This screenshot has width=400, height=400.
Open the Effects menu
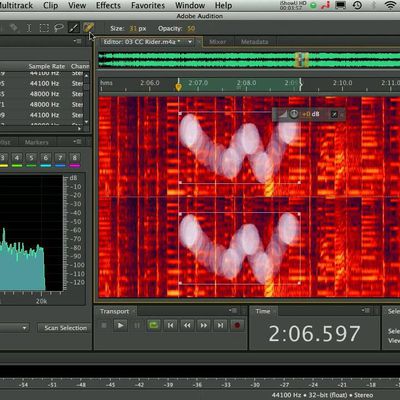pos(108,5)
